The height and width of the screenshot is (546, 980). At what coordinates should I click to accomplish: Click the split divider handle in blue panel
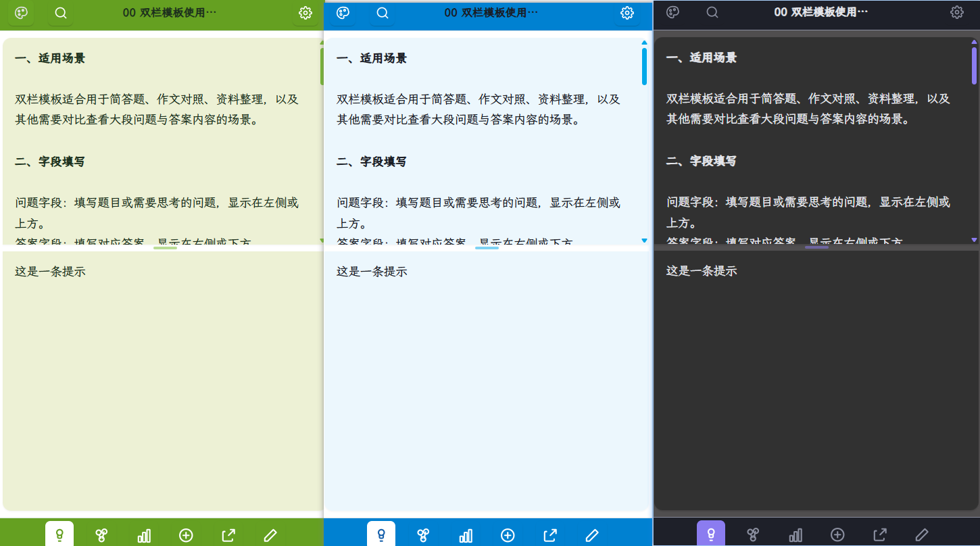[x=487, y=248]
